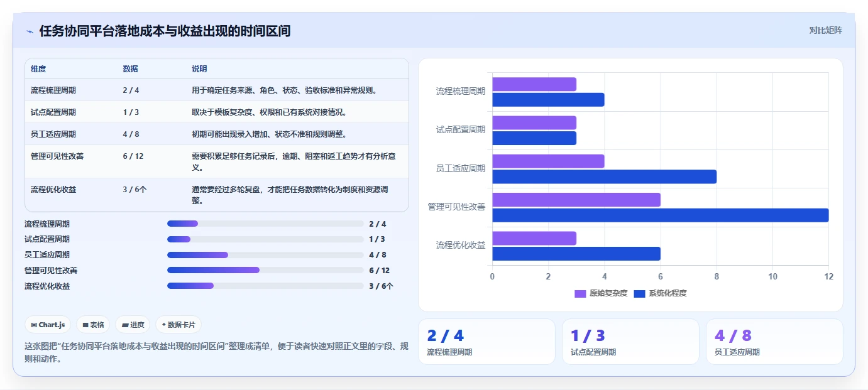Click the description starting 初期可能出现录入增加
The image size is (868, 390).
point(269,134)
